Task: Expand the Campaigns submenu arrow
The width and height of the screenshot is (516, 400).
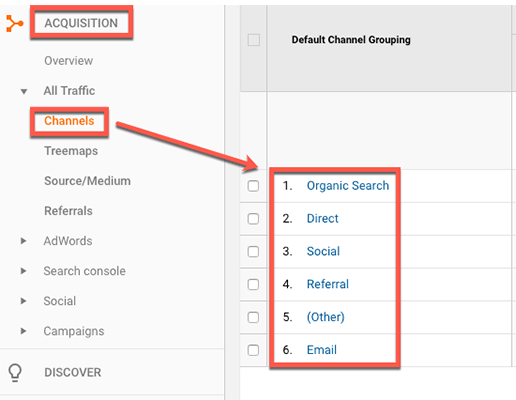Action: 23,331
